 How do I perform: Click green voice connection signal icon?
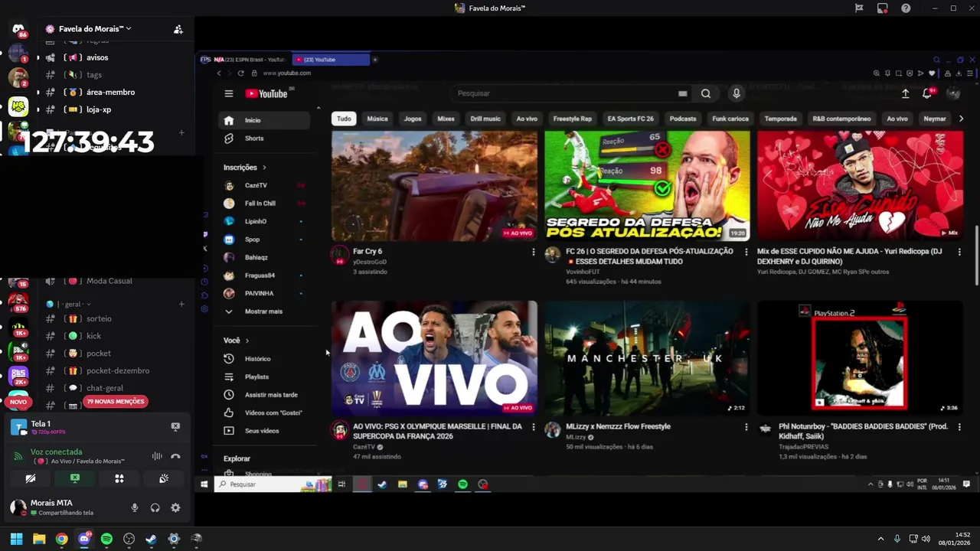point(18,456)
